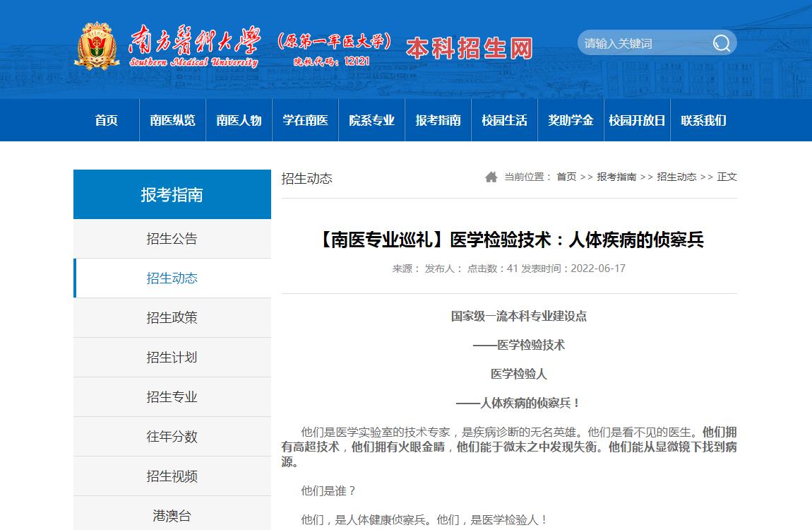Click the ——医学检验技术 subtitle line
Screen dimensions: 812x530
519,345
